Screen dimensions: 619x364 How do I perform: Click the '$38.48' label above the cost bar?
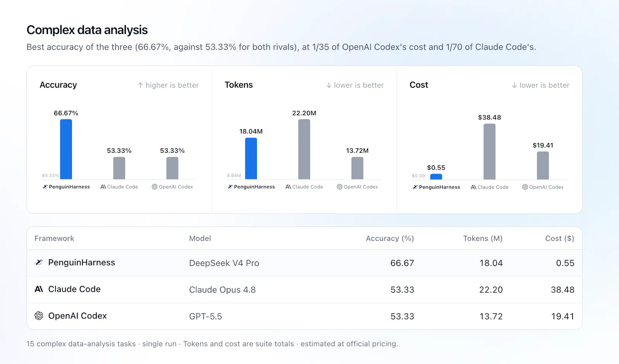489,117
